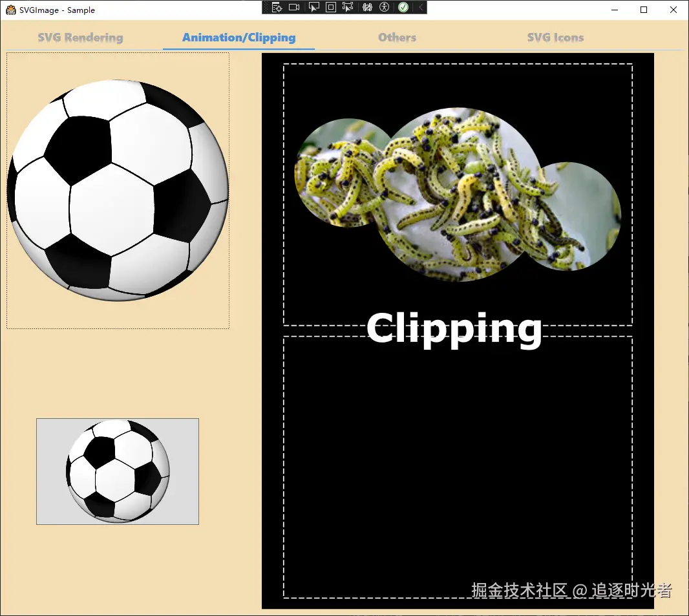
Task: Open accessibility scan icon in debug toolbar
Action: coord(385,7)
